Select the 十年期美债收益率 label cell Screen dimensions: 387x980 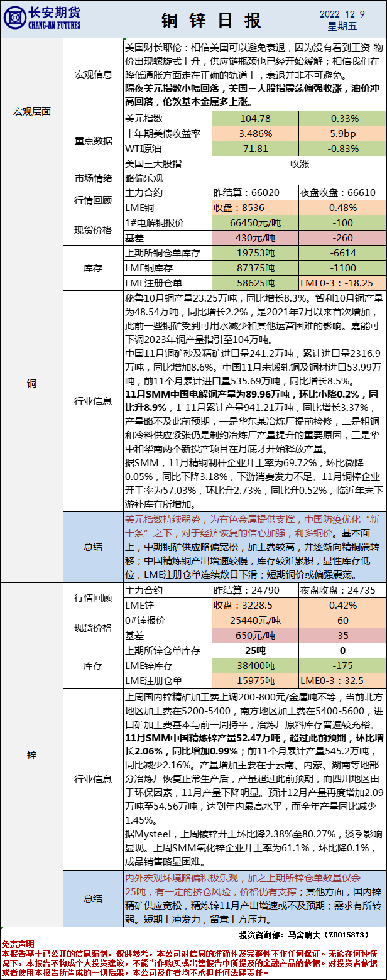click(x=168, y=133)
